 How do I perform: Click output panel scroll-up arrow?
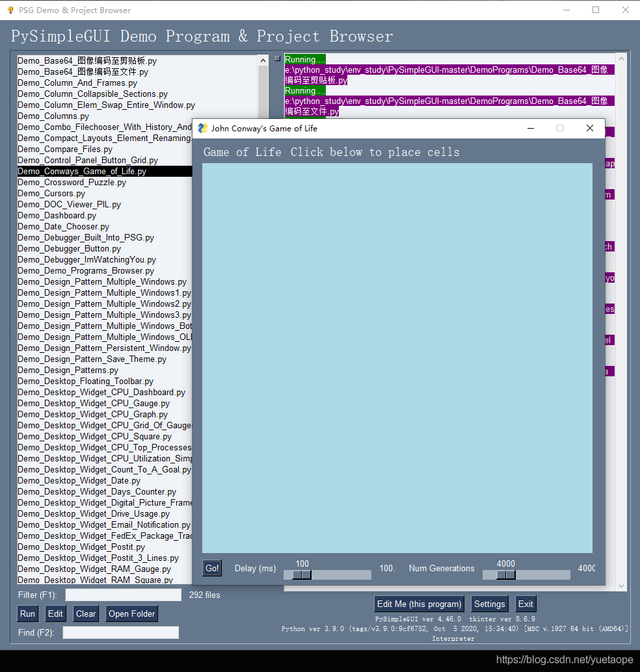[x=621, y=57]
